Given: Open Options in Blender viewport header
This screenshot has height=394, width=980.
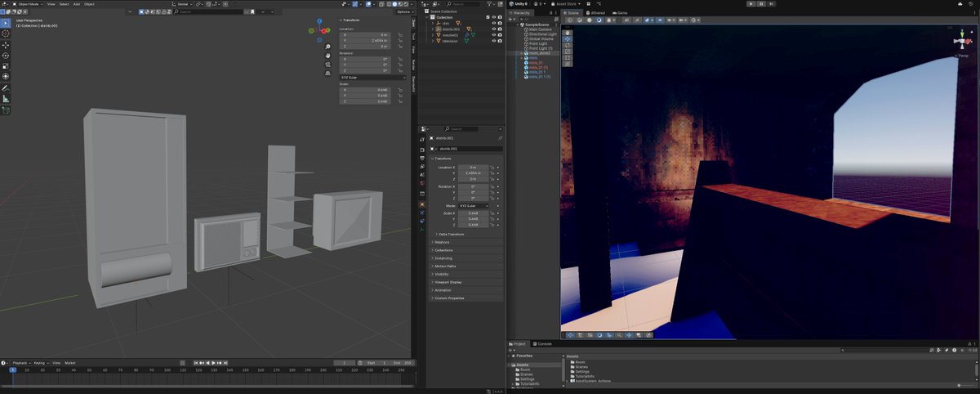Looking at the screenshot, I should 405,11.
